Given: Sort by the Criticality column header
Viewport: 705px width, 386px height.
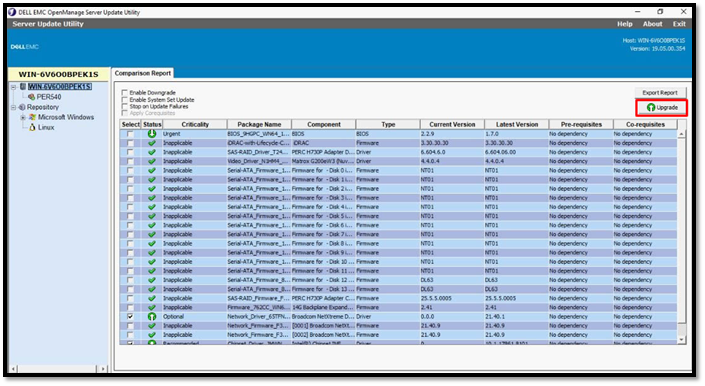Looking at the screenshot, I should coord(195,124).
